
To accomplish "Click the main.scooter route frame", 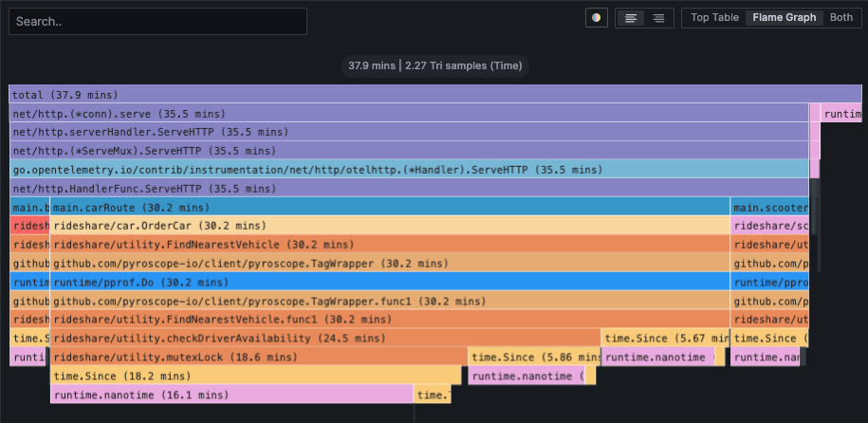I will (x=769, y=207).
